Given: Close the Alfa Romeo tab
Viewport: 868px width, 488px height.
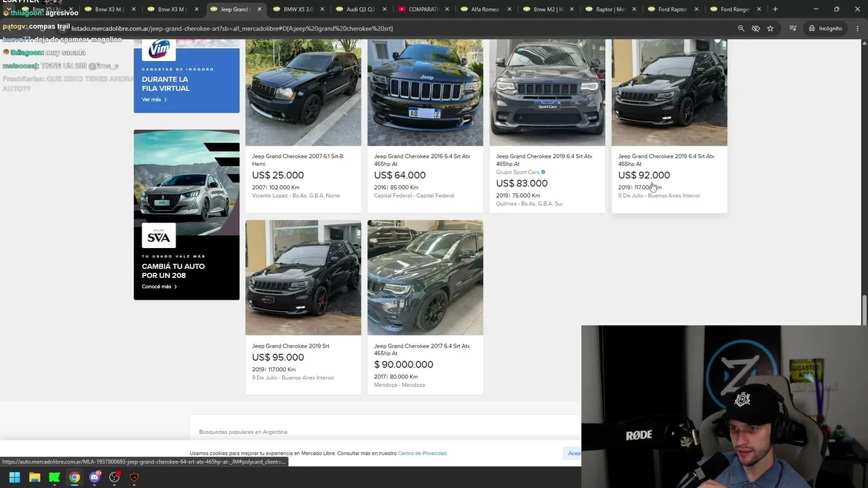Looking at the screenshot, I should click(509, 9).
